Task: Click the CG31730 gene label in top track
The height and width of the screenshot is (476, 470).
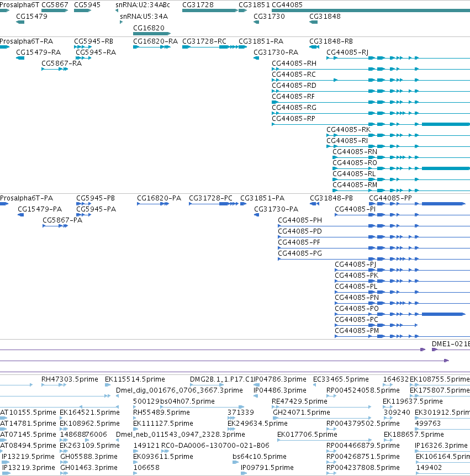Action: pyautogui.click(x=270, y=17)
